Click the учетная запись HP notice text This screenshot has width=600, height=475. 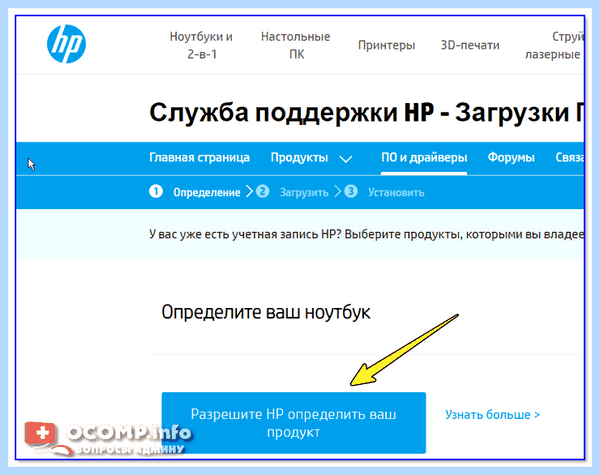tap(367, 234)
